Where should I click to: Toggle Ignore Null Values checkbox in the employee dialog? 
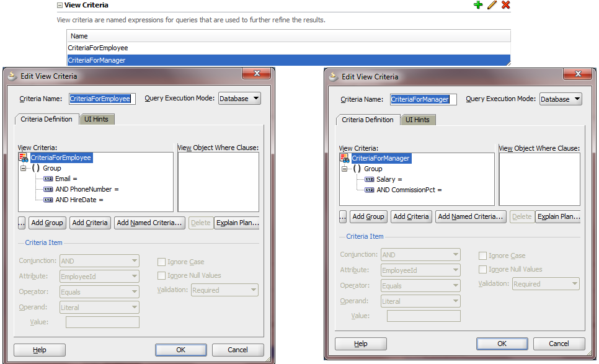click(x=162, y=276)
